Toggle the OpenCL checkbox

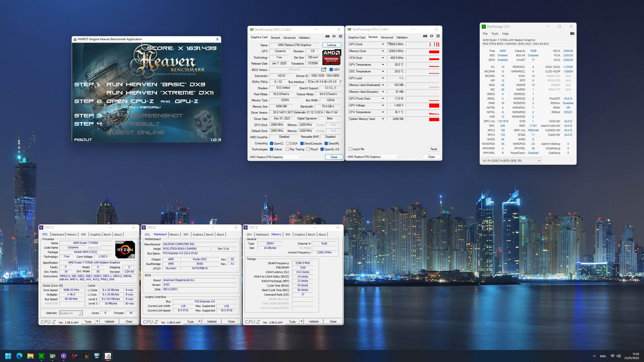(271, 144)
